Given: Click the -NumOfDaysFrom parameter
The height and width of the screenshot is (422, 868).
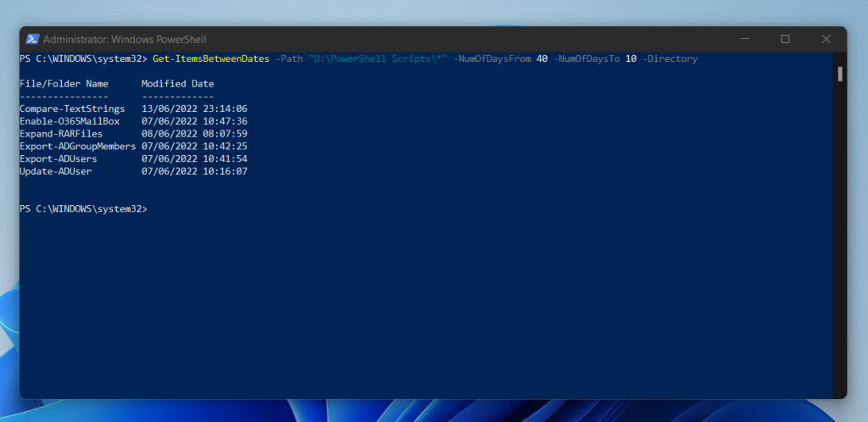Looking at the screenshot, I should [x=492, y=58].
